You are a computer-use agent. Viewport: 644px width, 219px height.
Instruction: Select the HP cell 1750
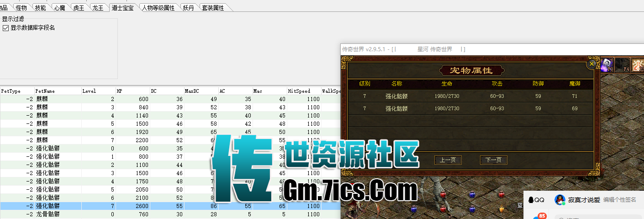[133, 182]
